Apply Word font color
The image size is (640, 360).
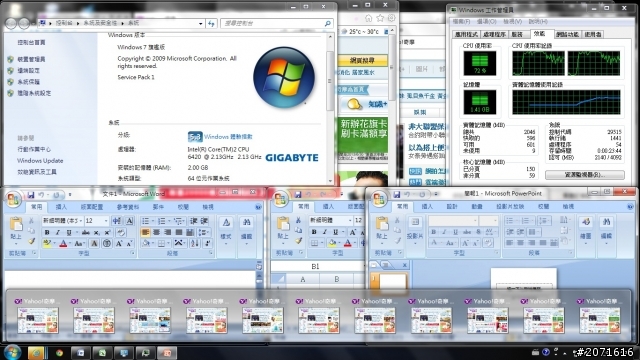coord(63,244)
